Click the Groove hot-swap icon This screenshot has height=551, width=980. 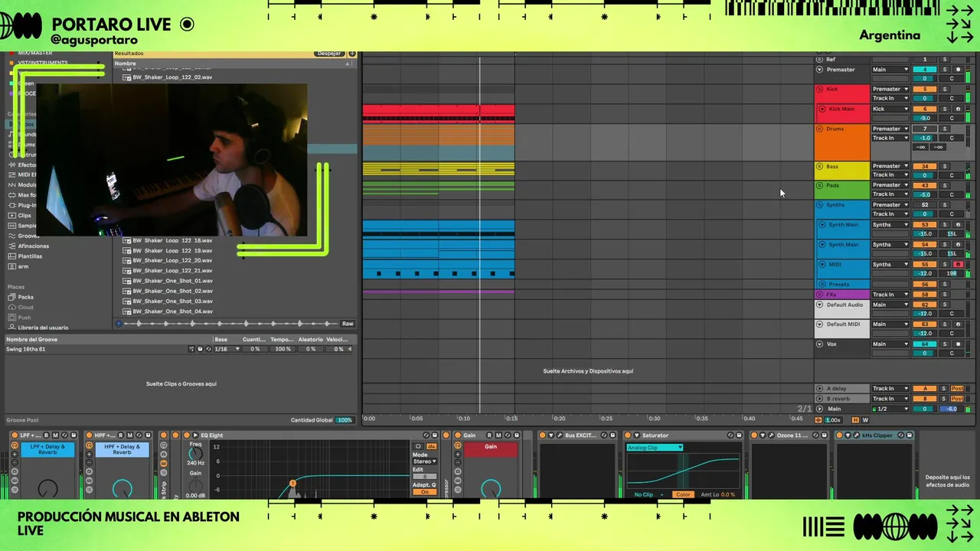[x=208, y=349]
